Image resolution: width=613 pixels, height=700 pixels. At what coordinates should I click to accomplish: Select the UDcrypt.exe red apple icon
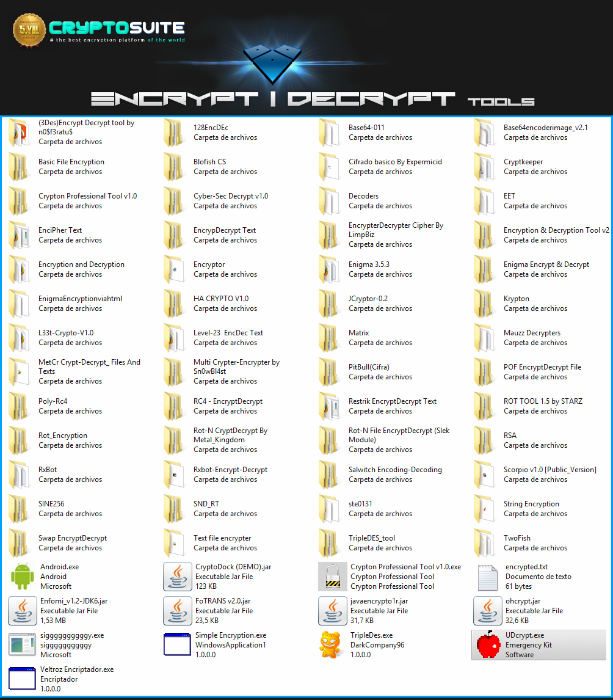coord(488,645)
